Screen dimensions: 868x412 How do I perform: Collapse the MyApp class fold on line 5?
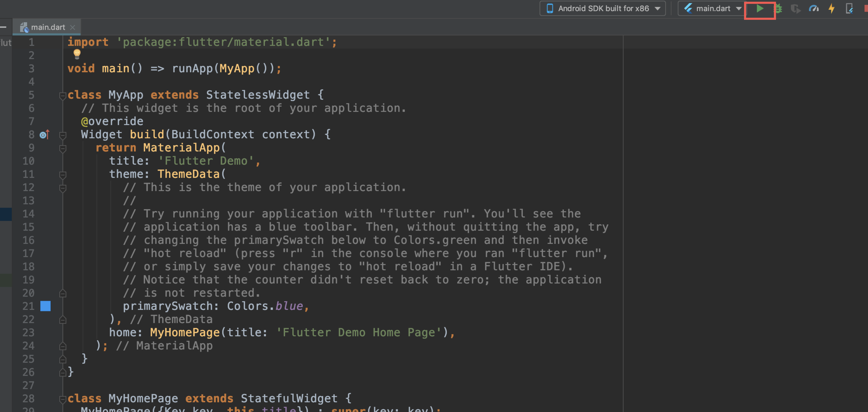(x=63, y=96)
